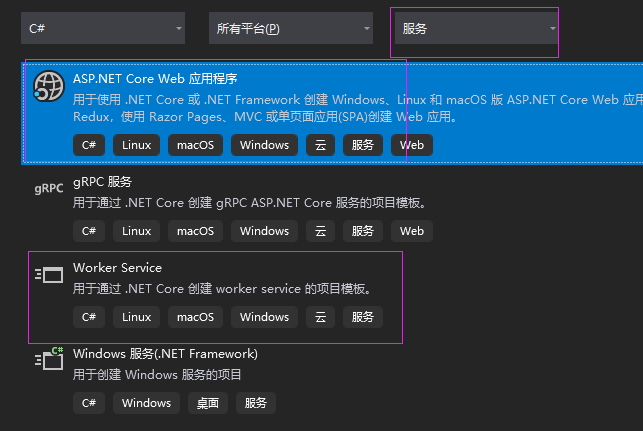Click the Web tag under gRPC 服务

(412, 231)
